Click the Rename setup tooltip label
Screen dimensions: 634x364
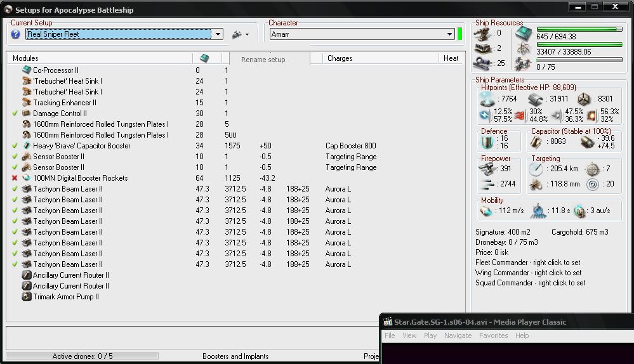click(263, 60)
